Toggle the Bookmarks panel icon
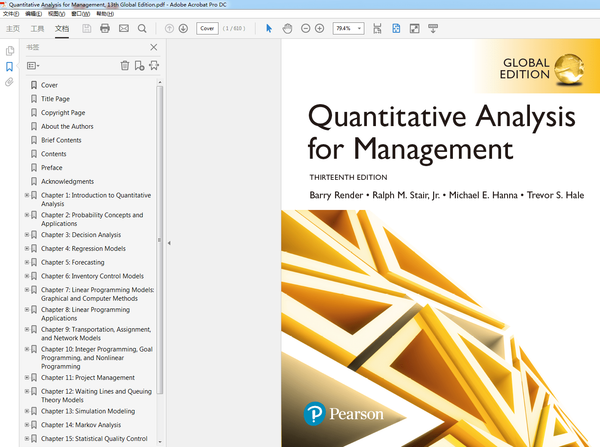Viewport: 600px width, 447px height. pyautogui.click(x=10, y=67)
